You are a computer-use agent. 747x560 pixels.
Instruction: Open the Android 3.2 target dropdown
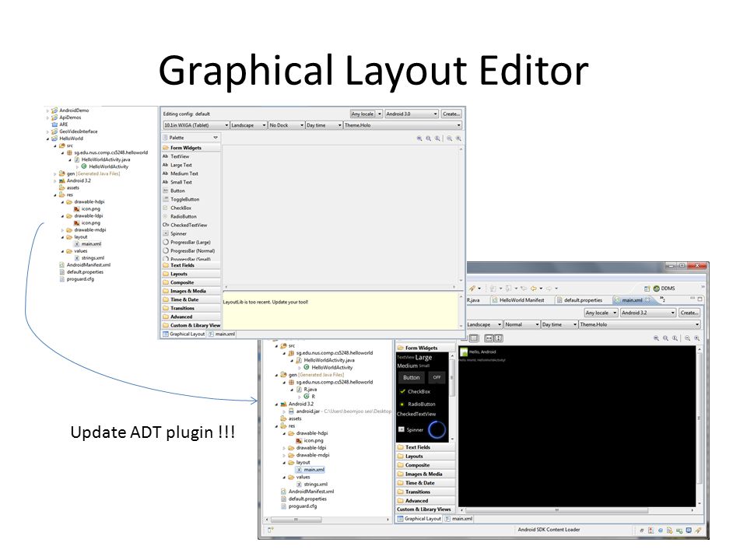pyautogui.click(x=648, y=313)
